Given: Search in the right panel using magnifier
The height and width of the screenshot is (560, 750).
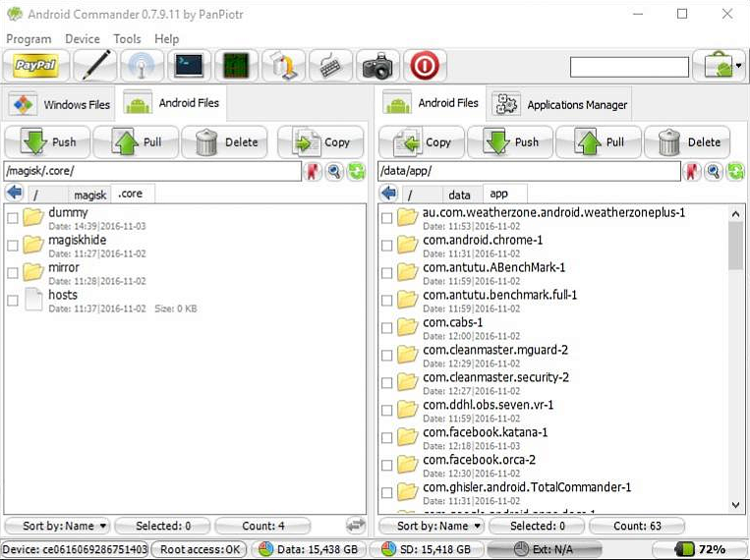Looking at the screenshot, I should click(714, 171).
